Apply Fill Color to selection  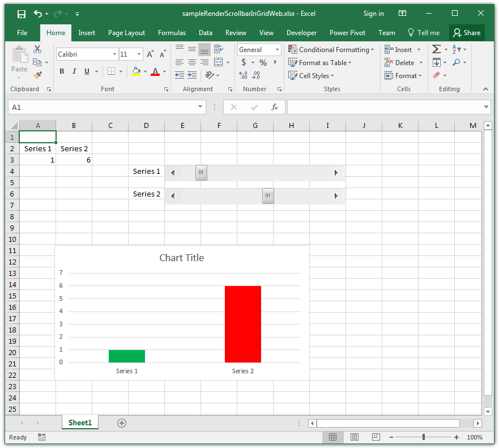pos(136,72)
